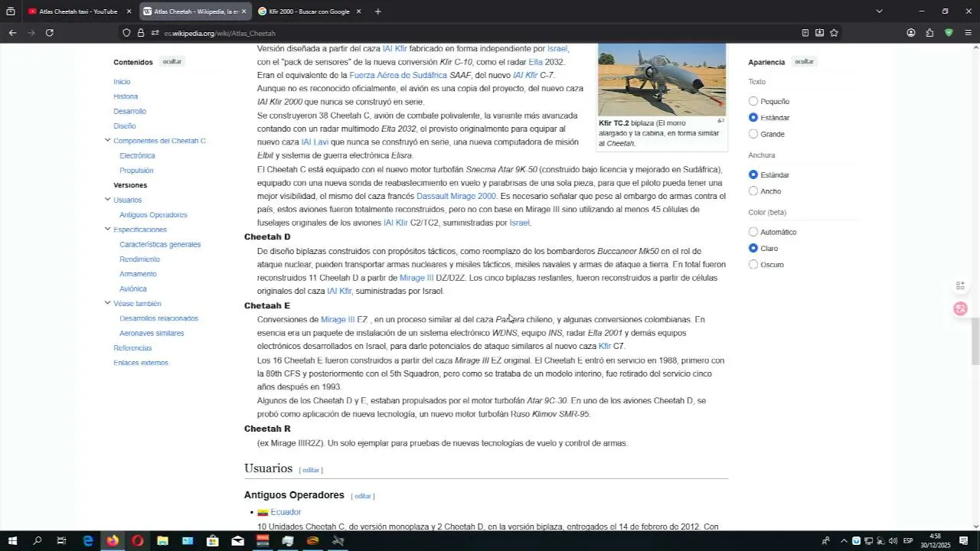
Task: Go to Historia section in contents
Action: [126, 96]
